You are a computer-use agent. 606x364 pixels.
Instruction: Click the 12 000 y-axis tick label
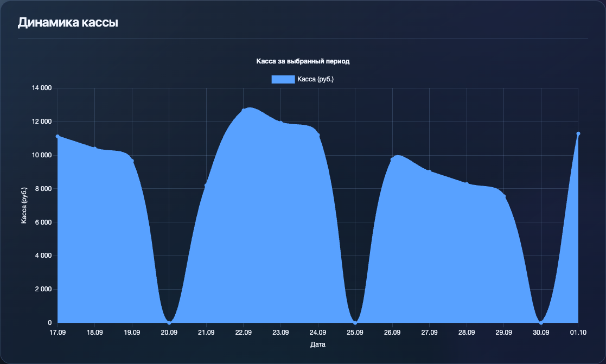(x=42, y=122)
